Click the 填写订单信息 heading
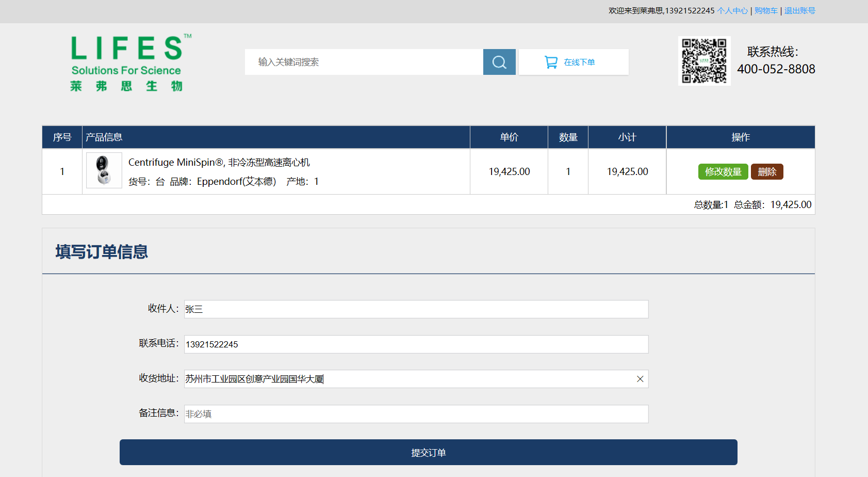868x477 pixels. pyautogui.click(x=102, y=252)
